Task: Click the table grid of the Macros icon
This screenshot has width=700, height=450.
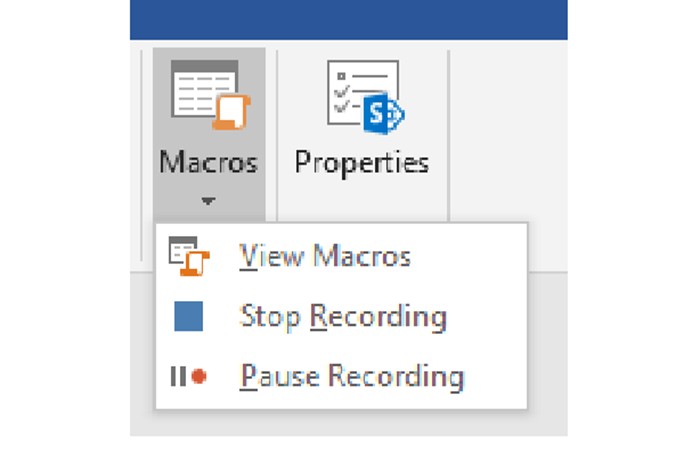Action: [200, 88]
